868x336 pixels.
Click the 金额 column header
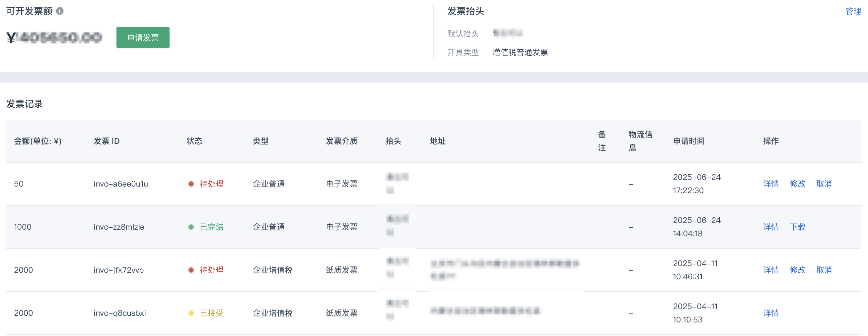pyautogui.click(x=37, y=141)
